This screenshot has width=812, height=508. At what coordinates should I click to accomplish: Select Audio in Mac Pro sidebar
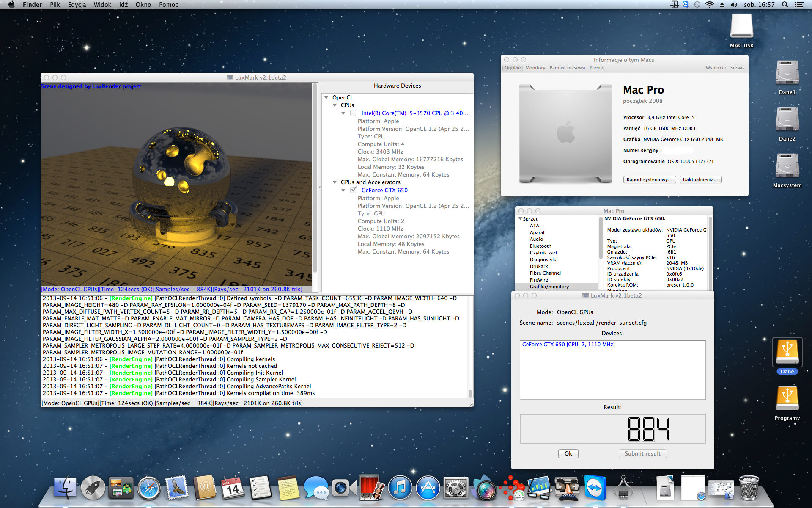[536, 239]
